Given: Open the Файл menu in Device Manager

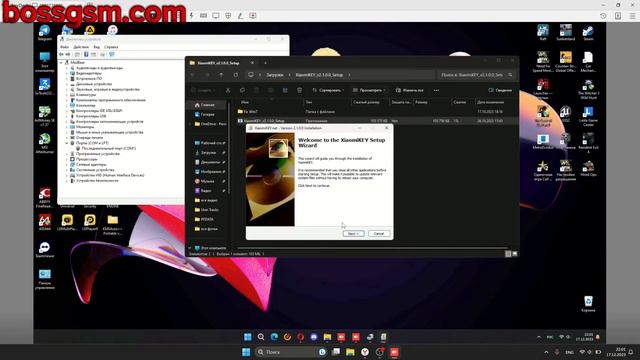Looking at the screenshot, I should tap(64, 47).
